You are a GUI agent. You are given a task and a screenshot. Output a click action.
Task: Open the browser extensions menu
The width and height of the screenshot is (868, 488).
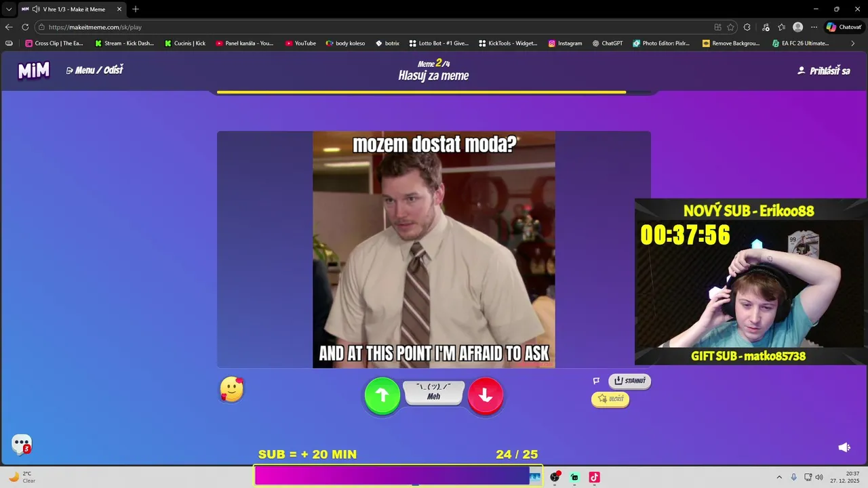pos(747,27)
